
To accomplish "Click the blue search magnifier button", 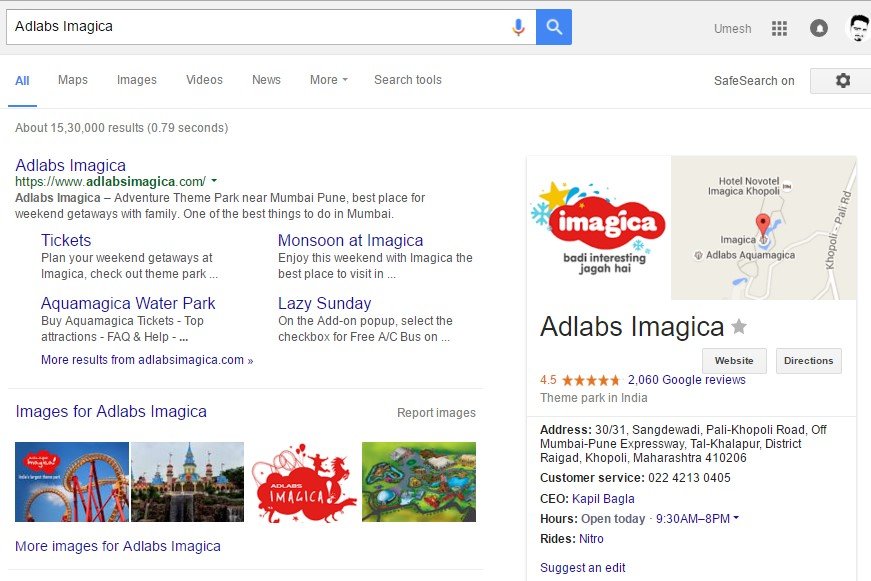I will 554,27.
